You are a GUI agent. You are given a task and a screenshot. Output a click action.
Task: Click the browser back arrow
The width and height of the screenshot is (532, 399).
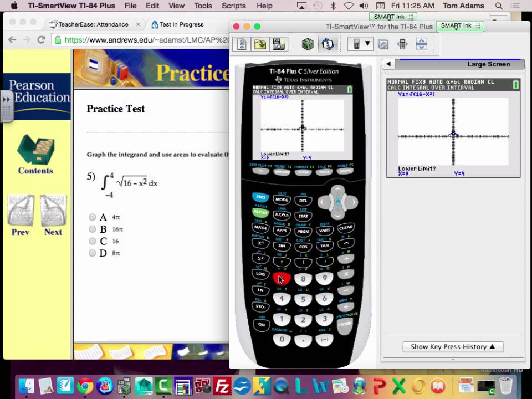(12, 40)
